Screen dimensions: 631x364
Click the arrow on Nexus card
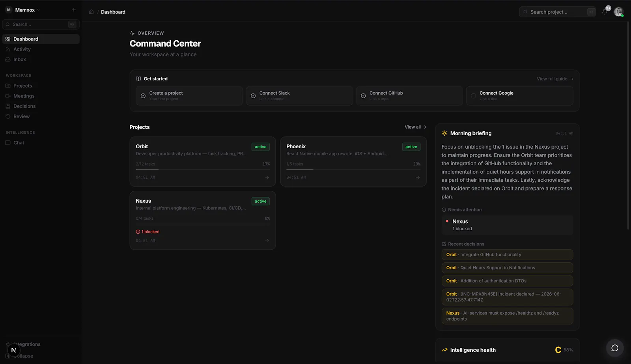(x=267, y=241)
